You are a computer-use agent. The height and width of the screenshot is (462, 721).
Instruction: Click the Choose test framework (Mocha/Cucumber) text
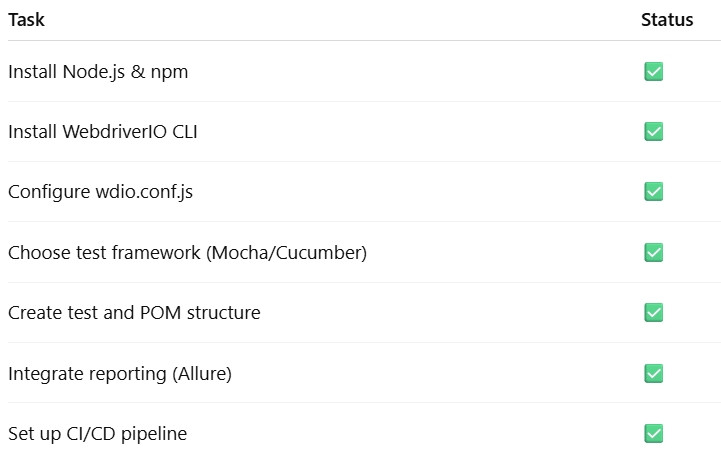tap(187, 253)
